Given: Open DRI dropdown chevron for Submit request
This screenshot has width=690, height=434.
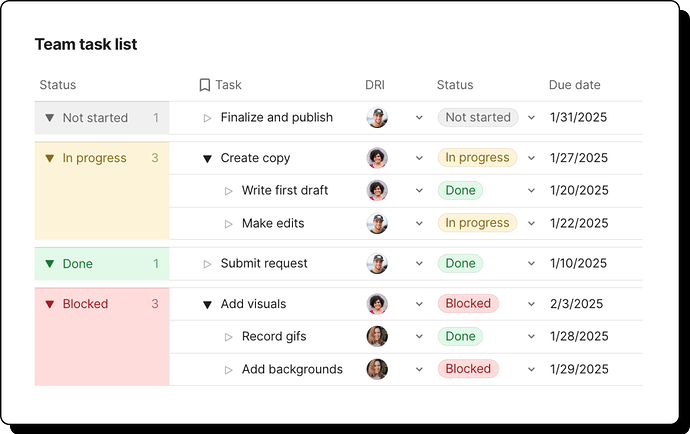Looking at the screenshot, I should pos(420,264).
